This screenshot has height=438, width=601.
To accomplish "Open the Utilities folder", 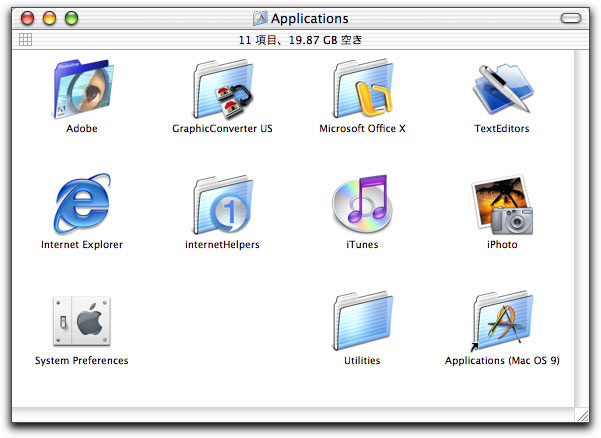I will click(x=361, y=321).
